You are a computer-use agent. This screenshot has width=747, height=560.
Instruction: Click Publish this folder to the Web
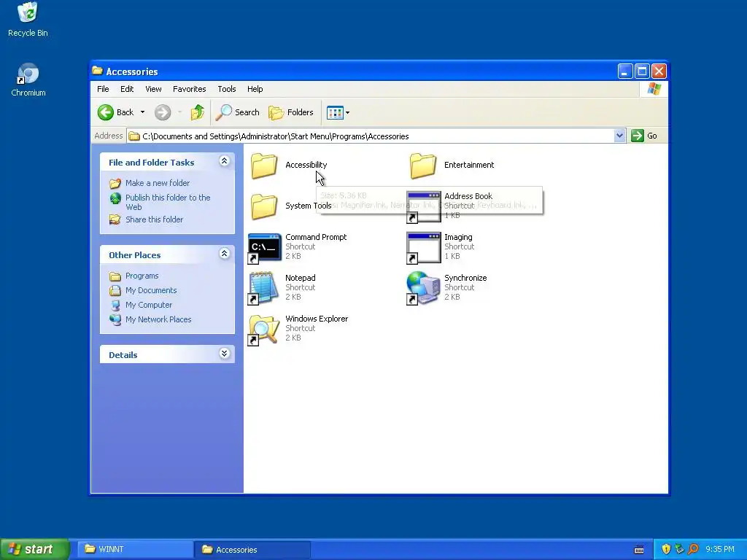point(168,203)
